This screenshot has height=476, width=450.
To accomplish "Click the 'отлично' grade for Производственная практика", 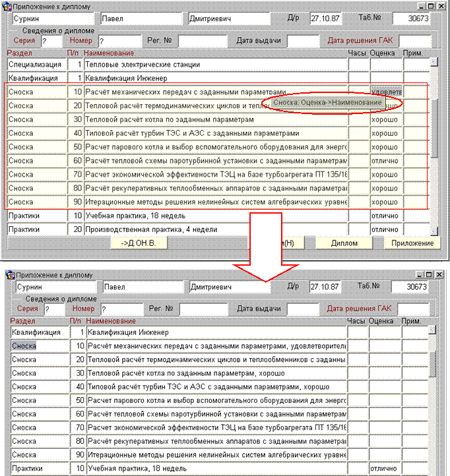I will click(387, 229).
